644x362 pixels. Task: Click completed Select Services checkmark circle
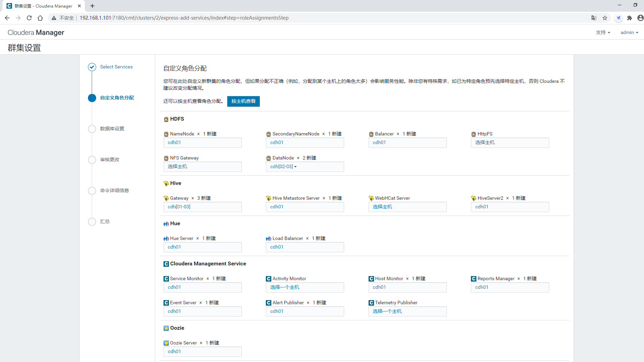(x=92, y=67)
